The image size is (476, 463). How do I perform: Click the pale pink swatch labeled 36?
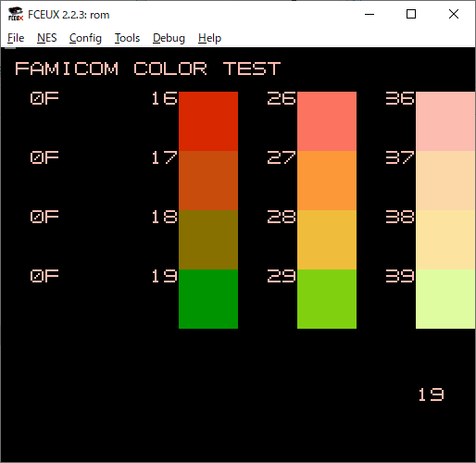(445, 121)
